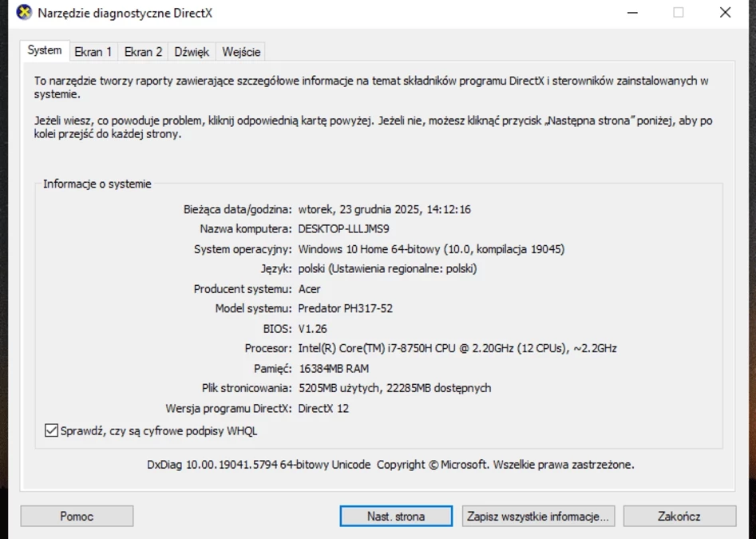Viewport: 756px width, 539px height.
Task: Click the Nast. strona button
Action: click(x=396, y=517)
